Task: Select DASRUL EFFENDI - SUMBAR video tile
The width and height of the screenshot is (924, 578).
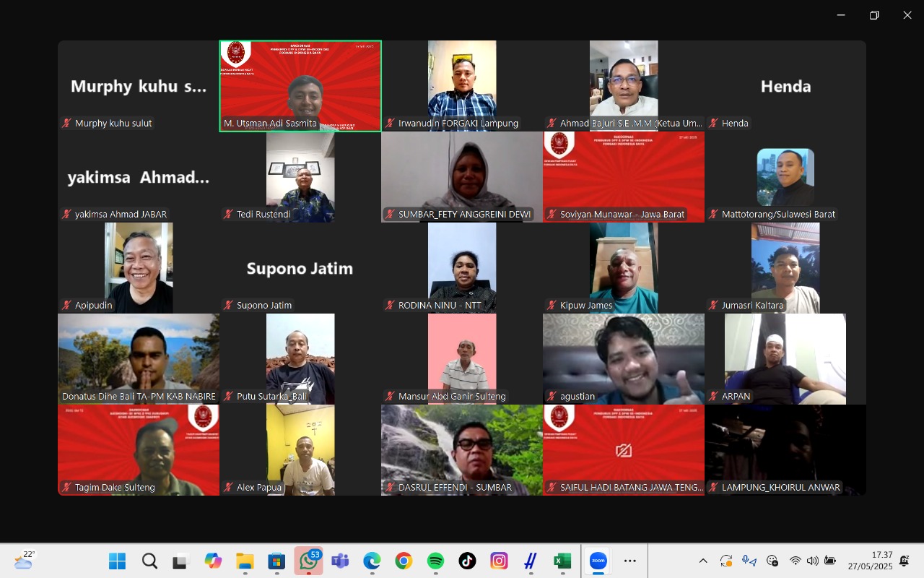Action: [x=462, y=449]
